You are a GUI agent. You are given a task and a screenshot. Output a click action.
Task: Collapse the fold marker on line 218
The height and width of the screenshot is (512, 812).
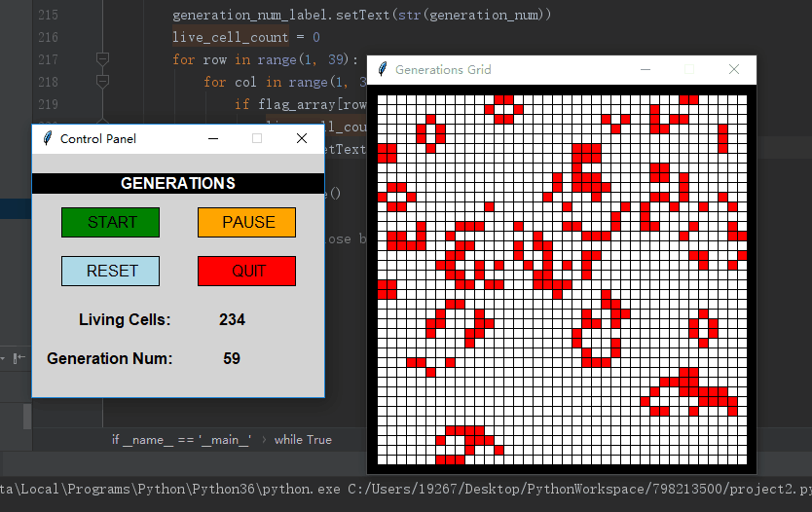point(102,82)
